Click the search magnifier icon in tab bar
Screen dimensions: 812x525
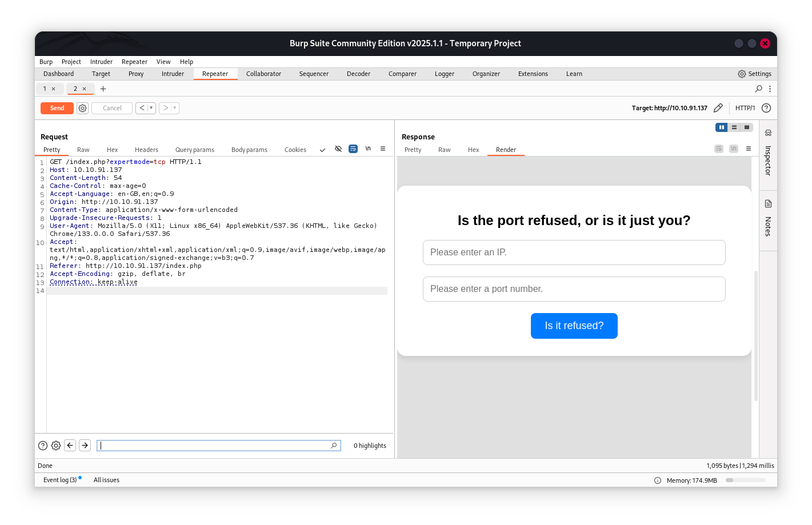pos(758,89)
